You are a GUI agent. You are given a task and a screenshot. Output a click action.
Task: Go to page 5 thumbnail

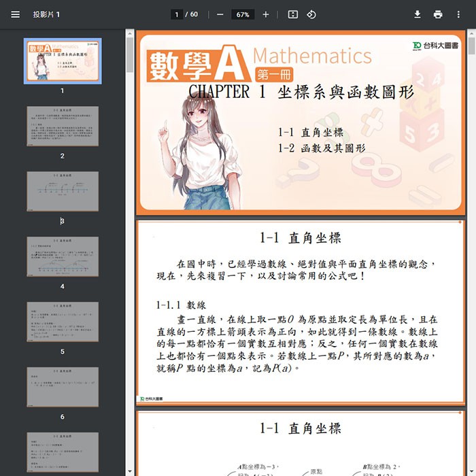pos(63,322)
